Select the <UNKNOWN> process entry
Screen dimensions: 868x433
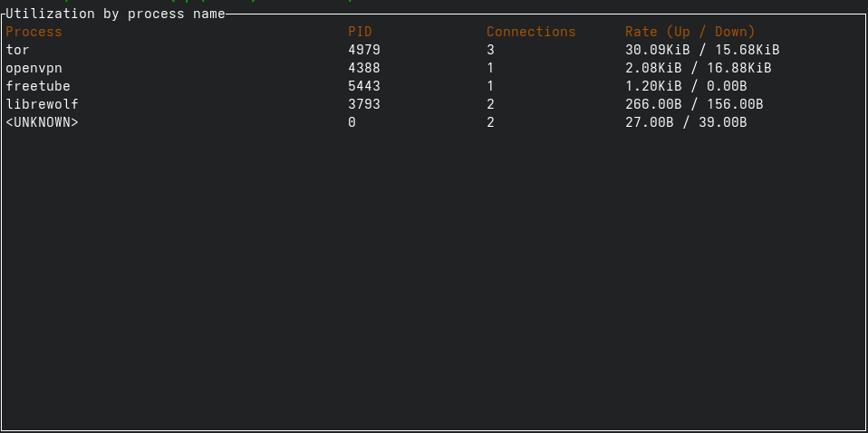point(42,122)
